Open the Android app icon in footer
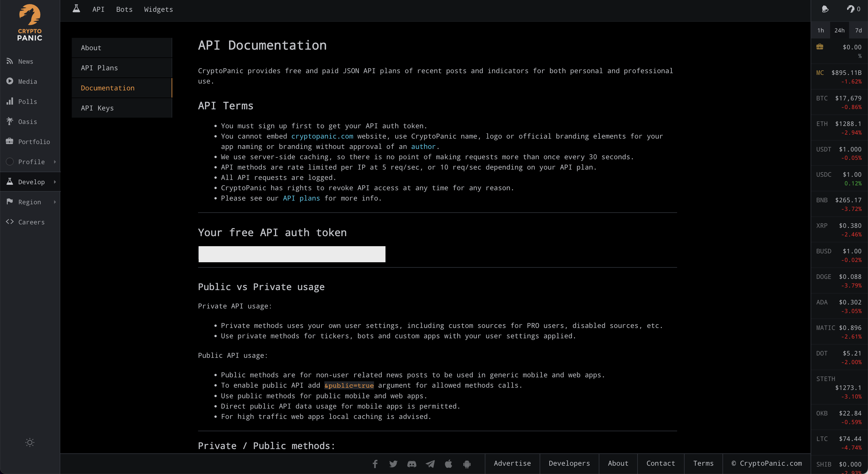This screenshot has width=868, height=474. pos(467,464)
